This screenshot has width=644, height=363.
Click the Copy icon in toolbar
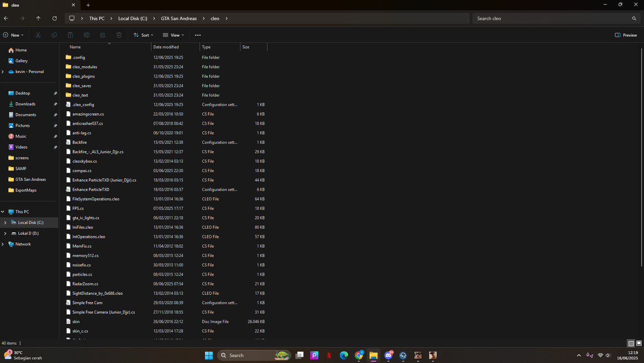(54, 35)
